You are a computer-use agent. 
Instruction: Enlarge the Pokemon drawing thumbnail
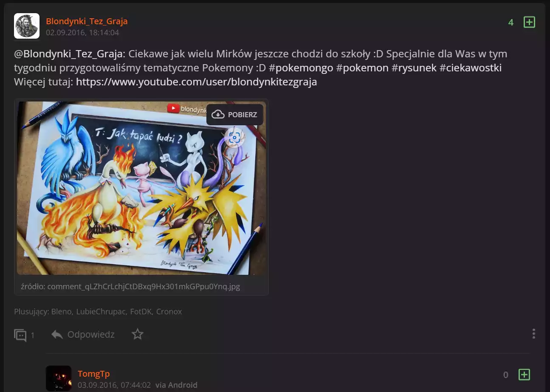(x=141, y=188)
